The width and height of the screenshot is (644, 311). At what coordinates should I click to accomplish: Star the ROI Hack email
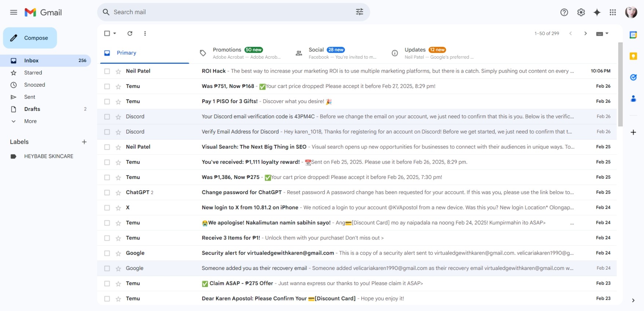click(118, 72)
